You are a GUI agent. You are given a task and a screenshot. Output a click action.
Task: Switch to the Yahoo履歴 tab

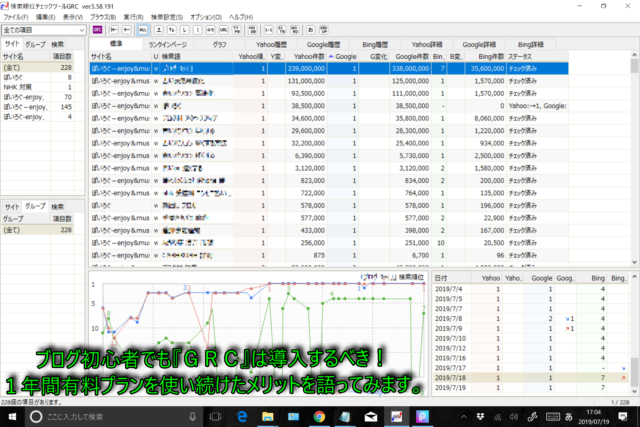coord(271,44)
